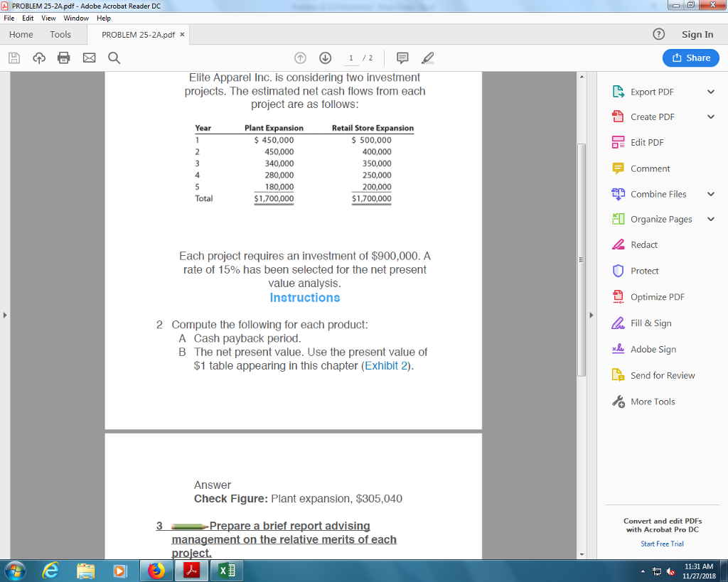728x582 pixels.
Task: Switch to the Home tab
Action: pyautogui.click(x=20, y=33)
